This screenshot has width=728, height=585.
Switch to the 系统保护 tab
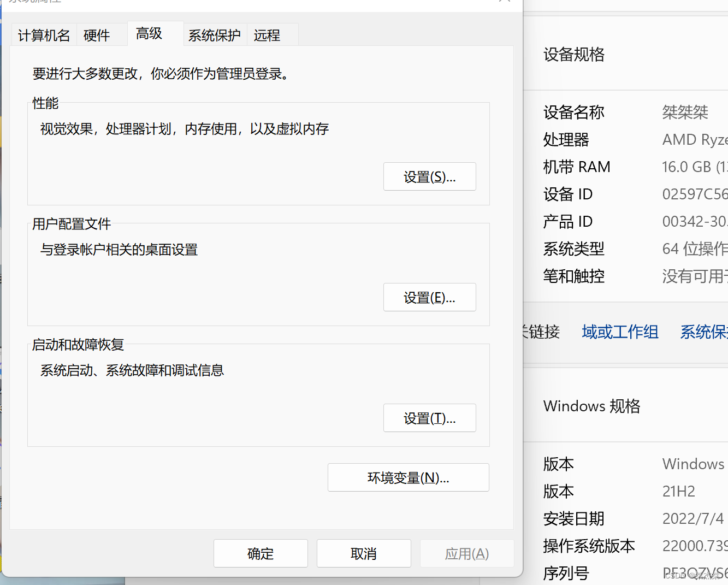click(215, 35)
